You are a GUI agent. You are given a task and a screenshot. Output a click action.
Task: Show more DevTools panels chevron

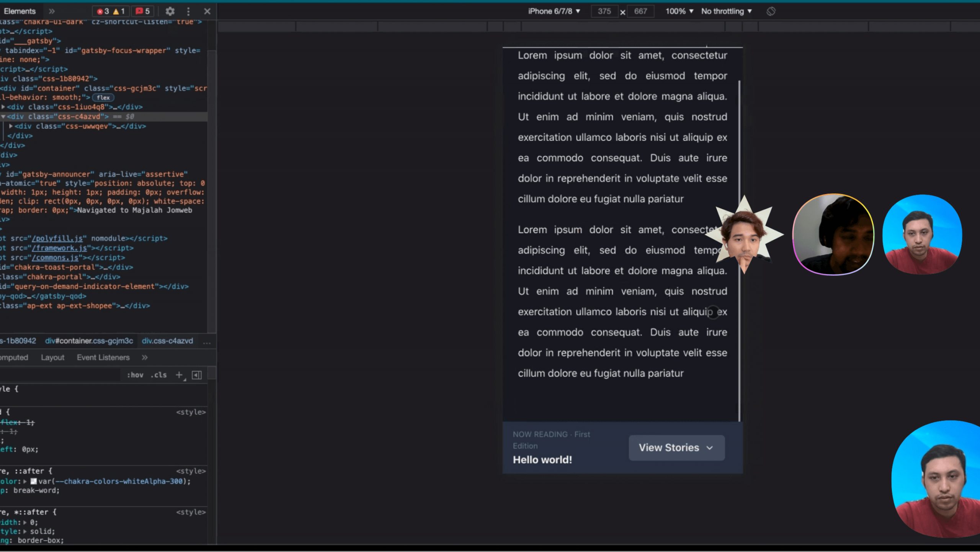[52, 11]
